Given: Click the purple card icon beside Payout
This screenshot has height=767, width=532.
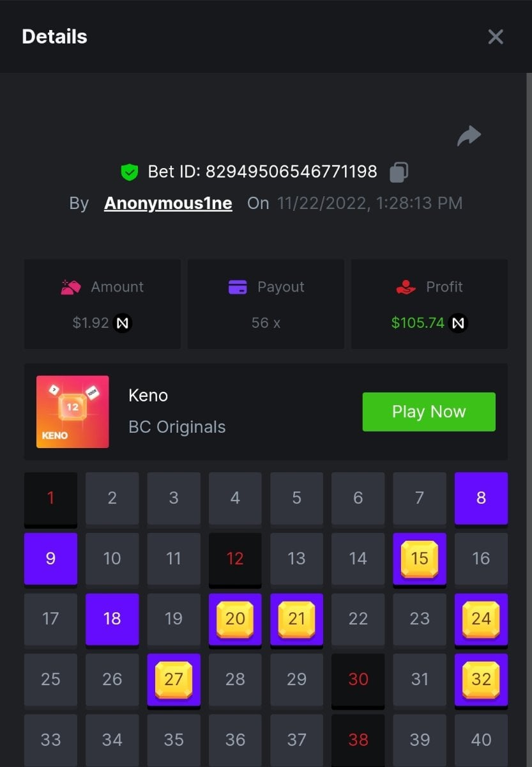Looking at the screenshot, I should click(x=238, y=287).
